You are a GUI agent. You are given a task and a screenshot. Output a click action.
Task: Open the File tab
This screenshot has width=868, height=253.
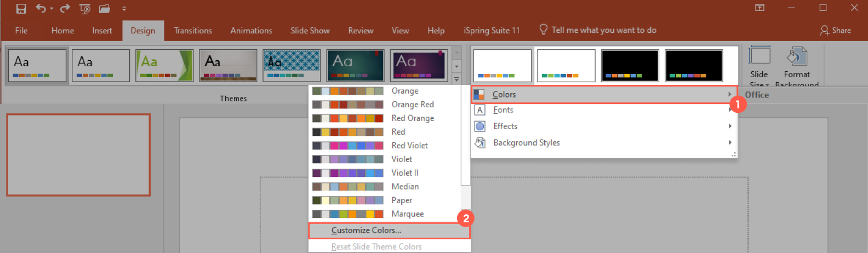click(21, 31)
